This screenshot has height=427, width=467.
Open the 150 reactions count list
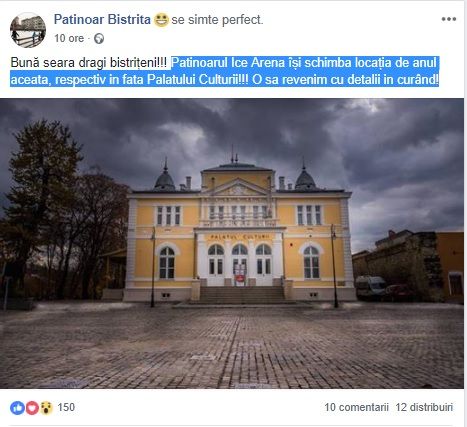tap(66, 407)
